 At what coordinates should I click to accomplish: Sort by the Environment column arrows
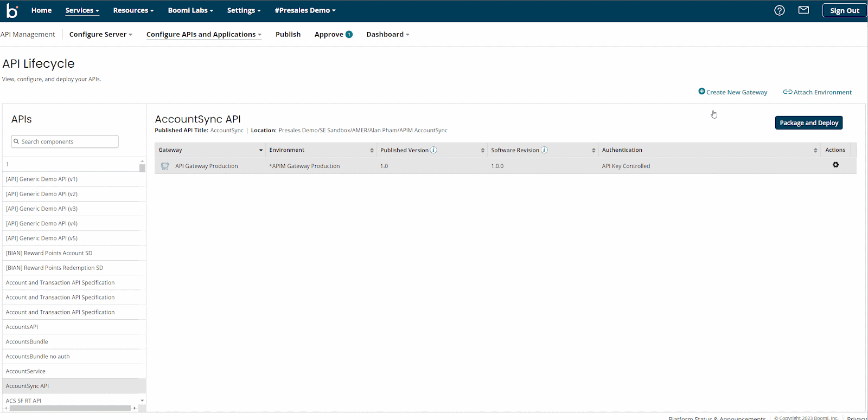372,150
